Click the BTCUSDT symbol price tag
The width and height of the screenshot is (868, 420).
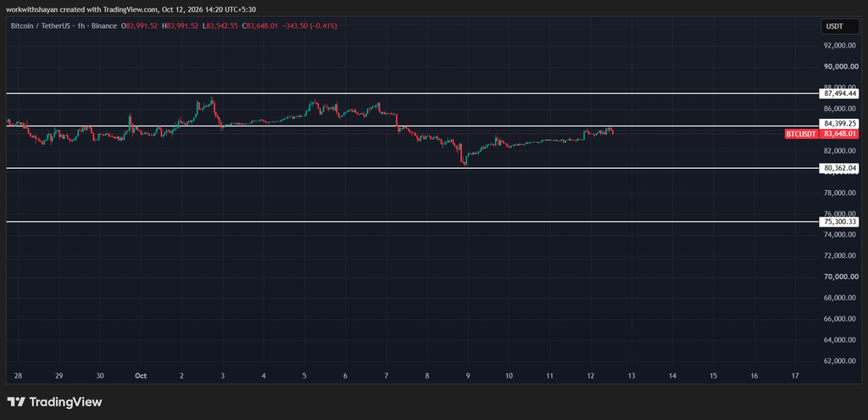pyautogui.click(x=801, y=133)
